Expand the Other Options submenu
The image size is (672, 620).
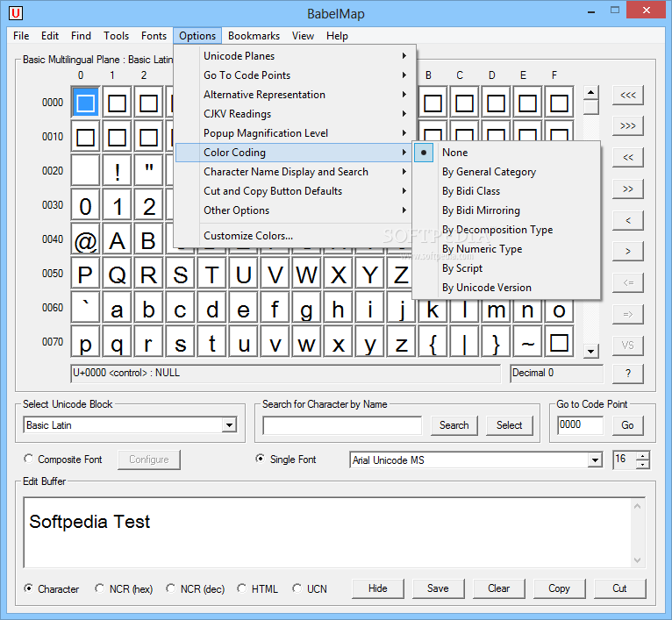click(x=296, y=210)
